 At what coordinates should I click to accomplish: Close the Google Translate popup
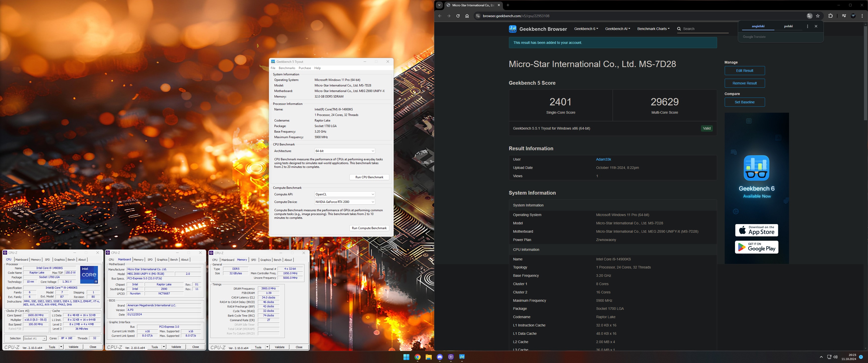click(816, 26)
